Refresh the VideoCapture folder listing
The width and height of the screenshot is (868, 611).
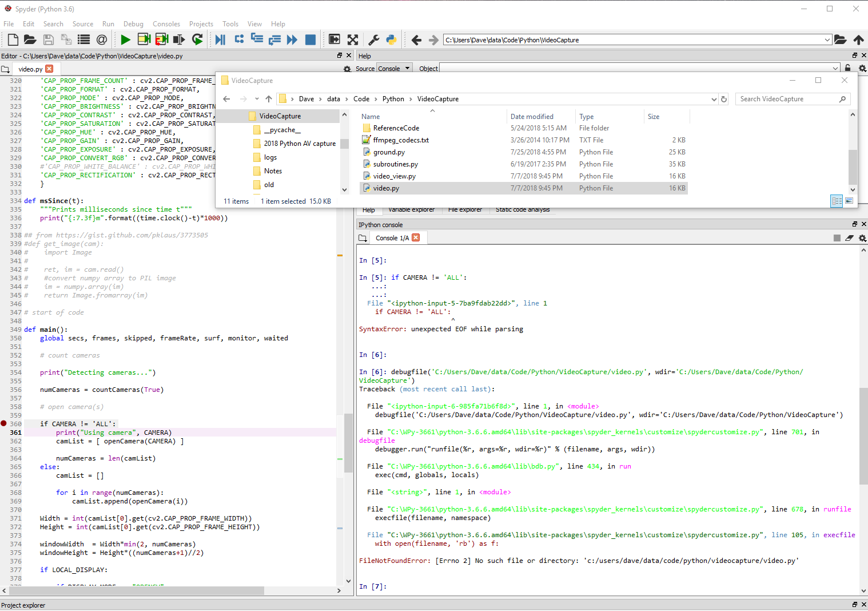[x=723, y=98]
